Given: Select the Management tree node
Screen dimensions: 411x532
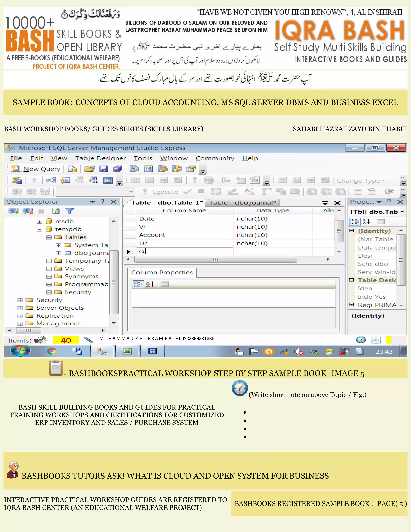Looking at the screenshot, I should click(x=58, y=323).
